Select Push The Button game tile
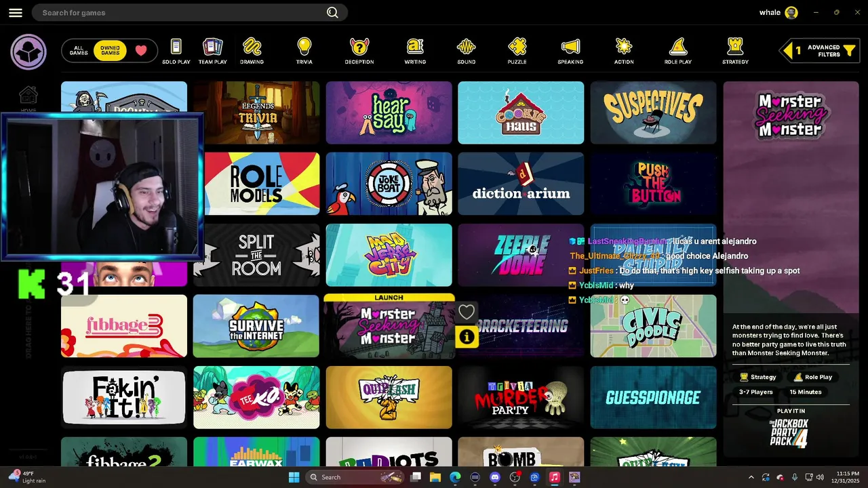 pyautogui.click(x=653, y=184)
